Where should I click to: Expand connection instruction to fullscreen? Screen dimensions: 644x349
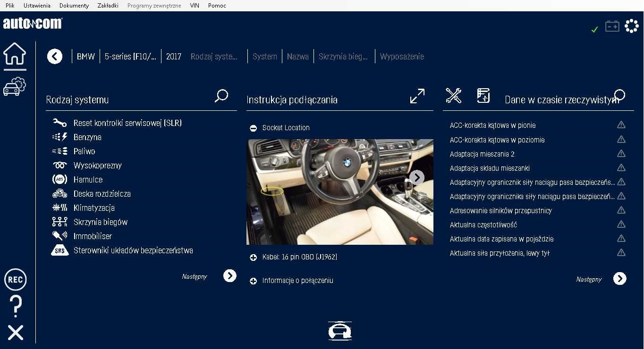(x=417, y=96)
